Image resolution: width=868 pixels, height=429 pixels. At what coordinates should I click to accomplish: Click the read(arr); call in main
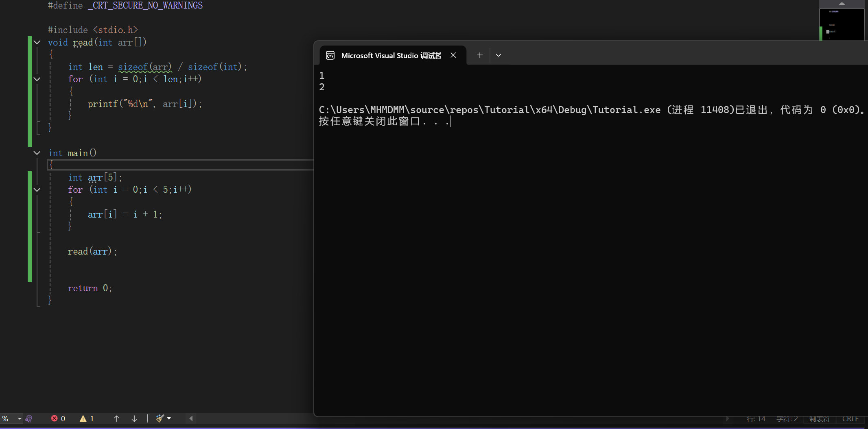92,252
